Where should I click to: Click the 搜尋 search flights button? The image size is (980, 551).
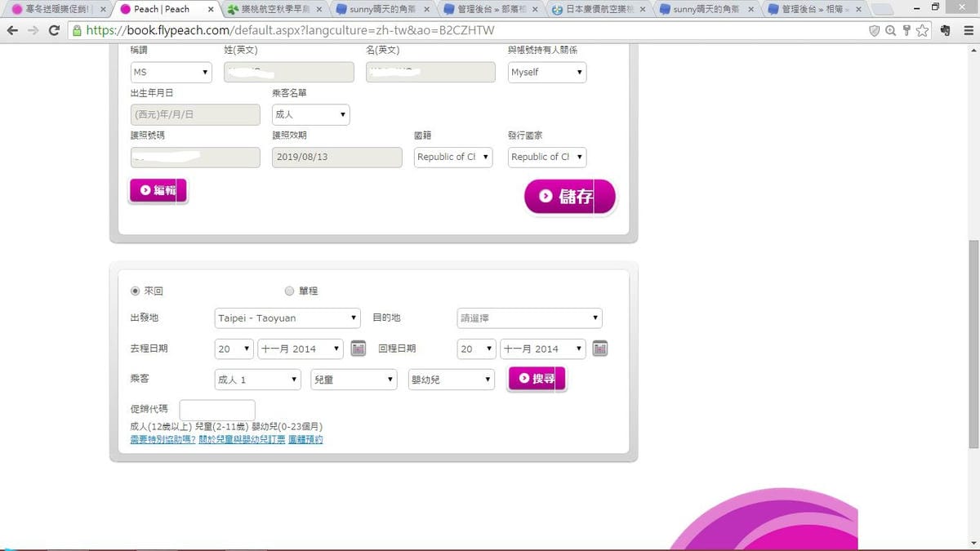coord(537,379)
